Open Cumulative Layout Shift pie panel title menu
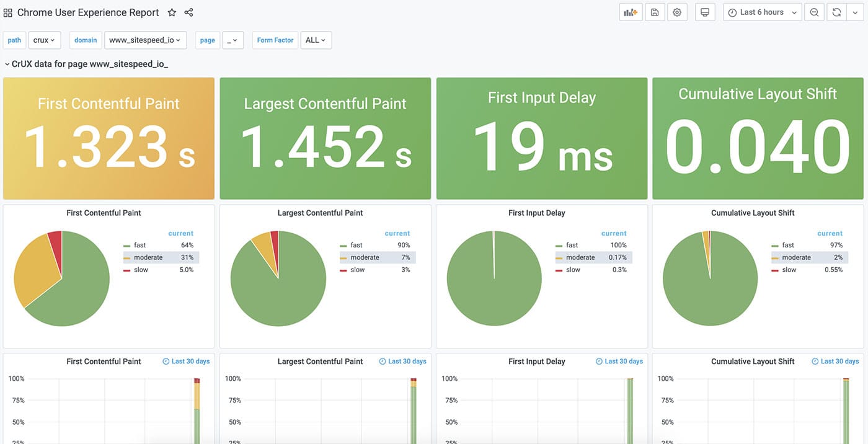Image resolution: width=868 pixels, height=444 pixels. pos(753,213)
